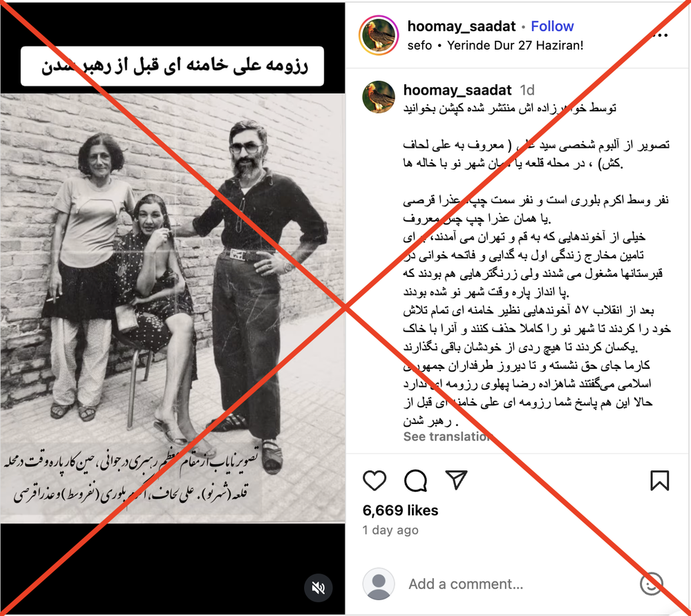Share post with paper plane icon
This screenshot has width=691, height=616.
(456, 479)
